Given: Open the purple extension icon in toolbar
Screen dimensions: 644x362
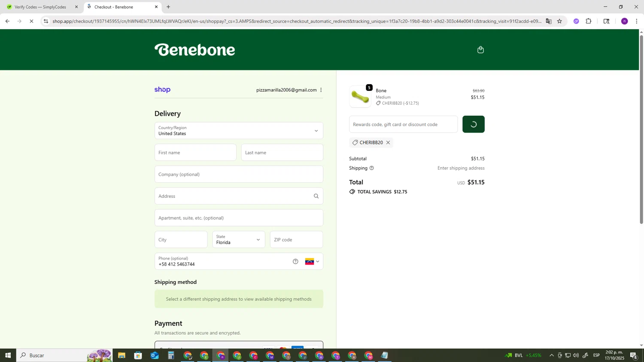Looking at the screenshot, I should tap(576, 21).
